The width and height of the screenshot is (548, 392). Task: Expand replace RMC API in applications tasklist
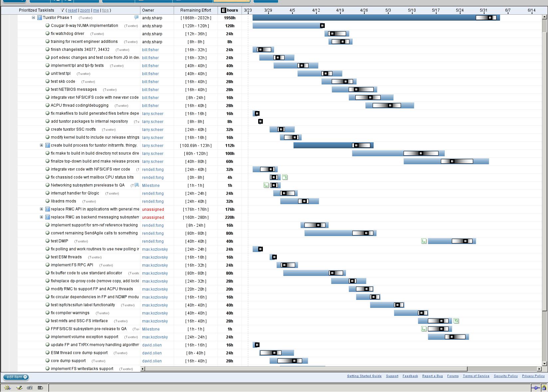coord(41,209)
